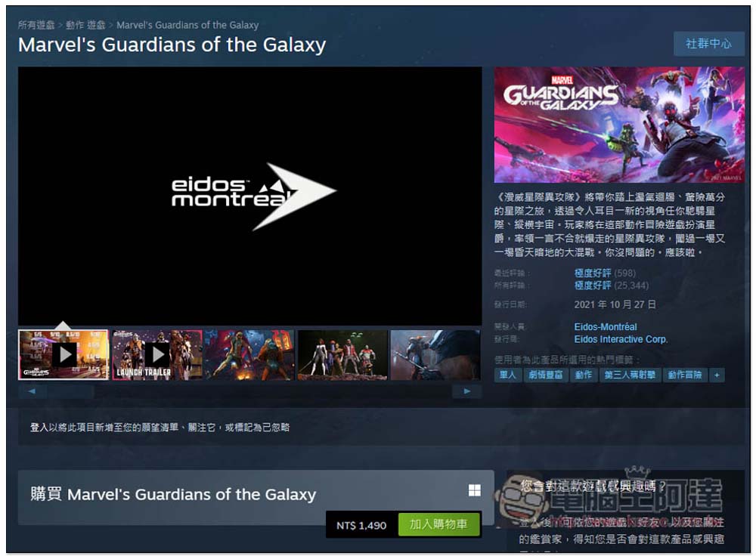This screenshot has width=756, height=559.
Task: Open the Eidos Interactive Corp. publisher link
Action: click(x=621, y=339)
